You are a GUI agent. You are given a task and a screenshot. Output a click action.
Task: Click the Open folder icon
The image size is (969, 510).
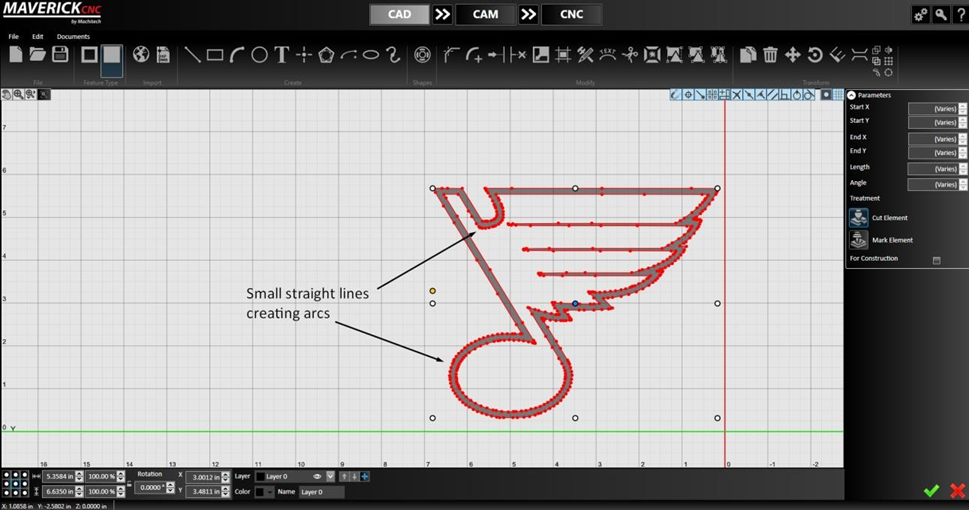click(x=38, y=54)
